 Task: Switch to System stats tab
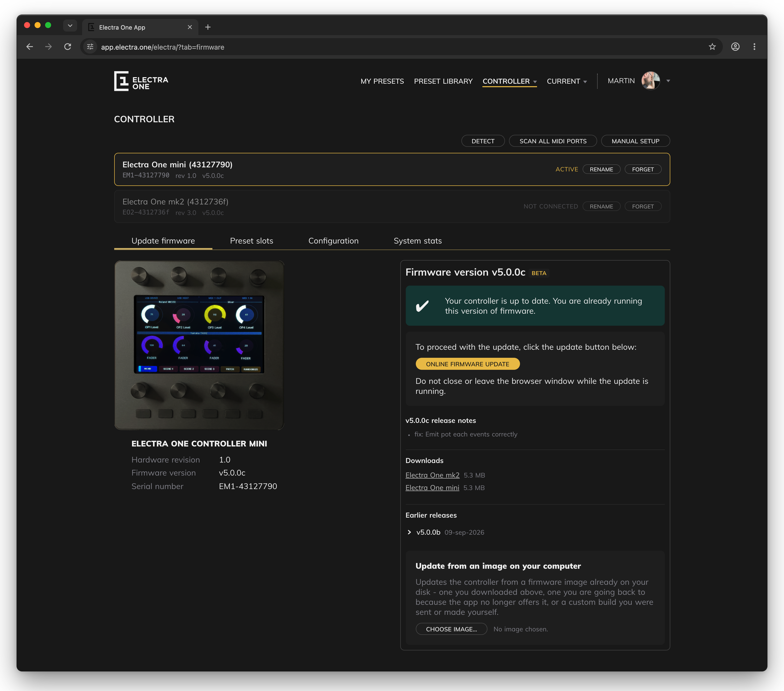pyautogui.click(x=417, y=241)
